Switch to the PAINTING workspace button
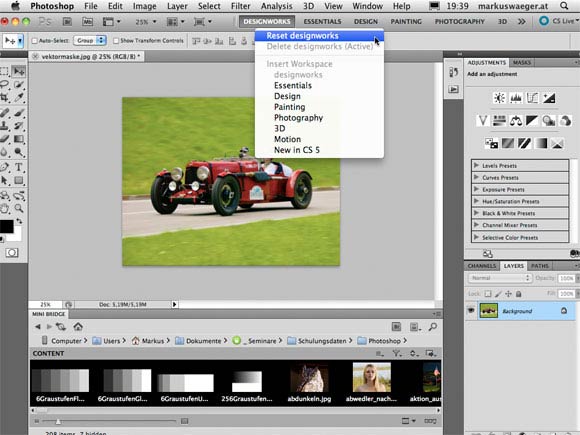Image resolution: width=580 pixels, height=435 pixels. click(x=406, y=21)
